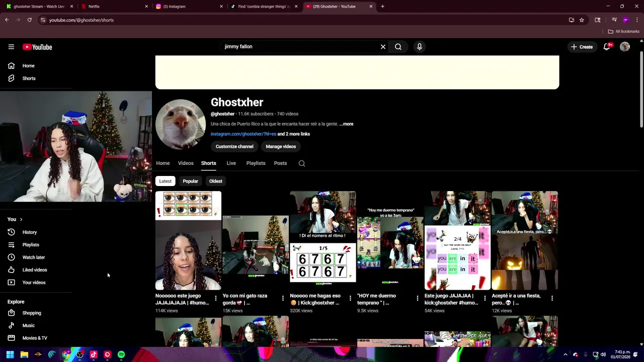Screen dimensions: 644x362
Task: Bookmark this page with the star
Action: click(582, 20)
